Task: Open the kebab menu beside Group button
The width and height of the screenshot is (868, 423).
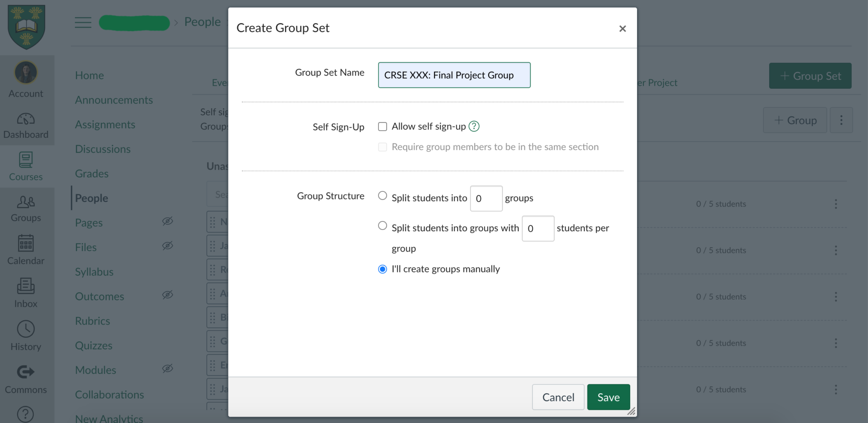Action: click(x=841, y=120)
